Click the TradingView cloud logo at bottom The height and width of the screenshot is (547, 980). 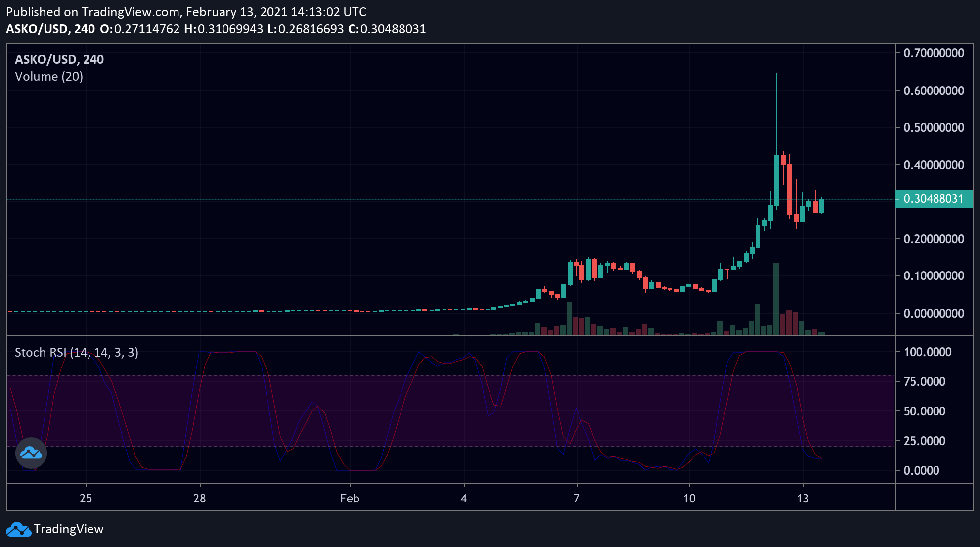(18, 529)
